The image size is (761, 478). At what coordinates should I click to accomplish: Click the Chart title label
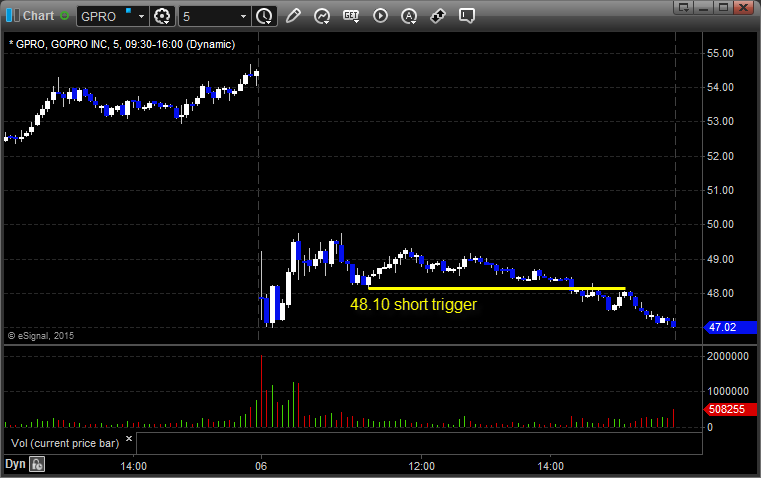[x=38, y=16]
